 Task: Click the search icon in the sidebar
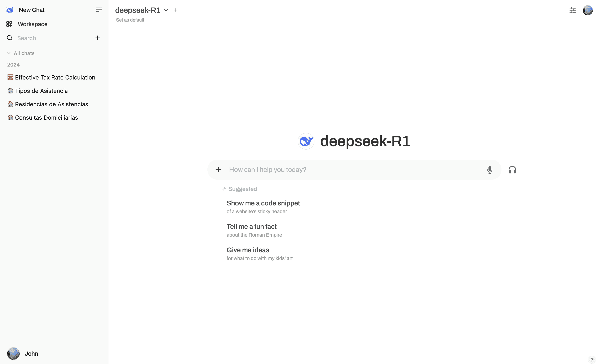click(9, 38)
